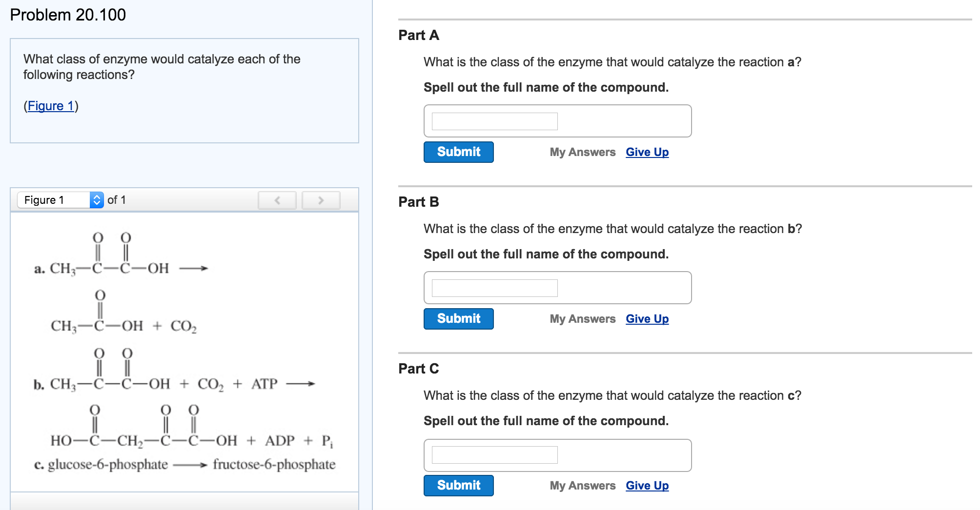
Task: Click the glucose-6-phosphate text in reaction c
Action: click(108, 464)
